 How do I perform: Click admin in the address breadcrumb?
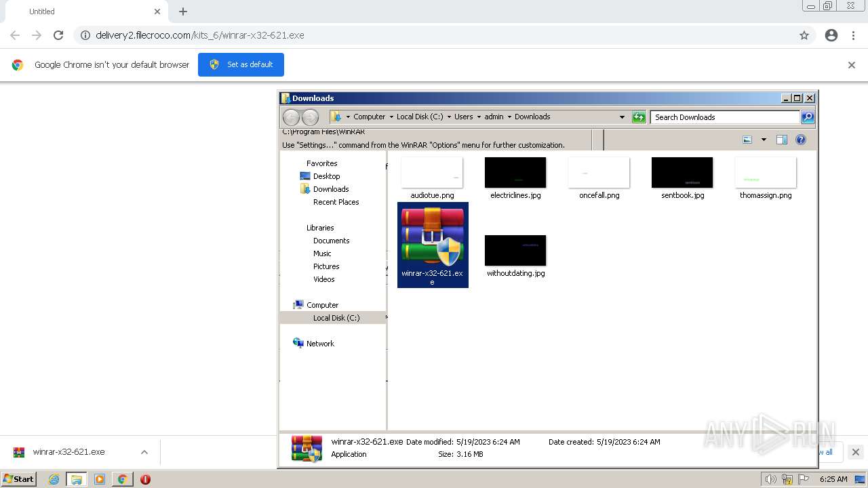click(494, 117)
